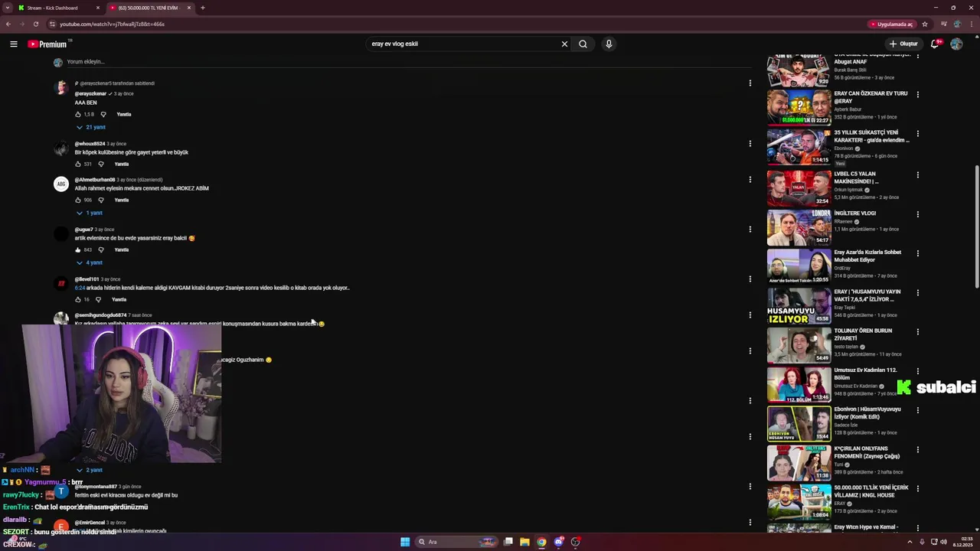Clear the search box text
Viewport: 980px width, 551px height.
564,44
